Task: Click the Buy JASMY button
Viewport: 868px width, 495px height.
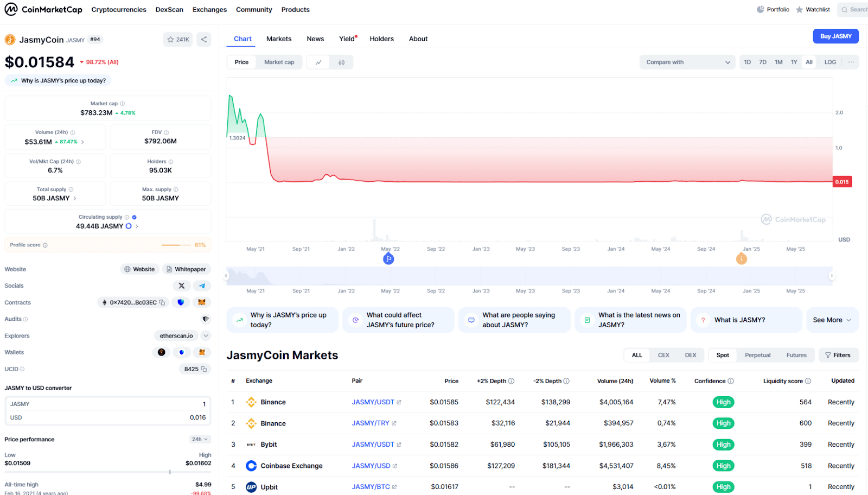Action: coord(835,36)
